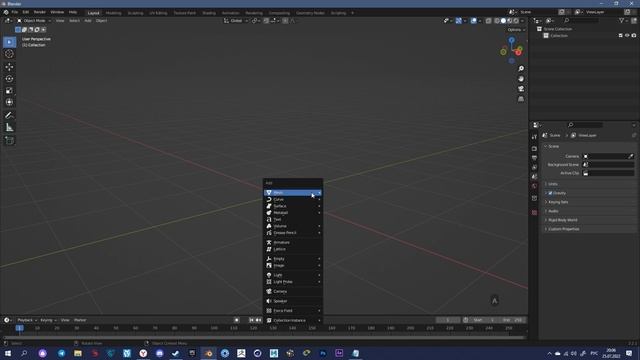
Task: Activate the Cursor tool
Action: point(9,54)
